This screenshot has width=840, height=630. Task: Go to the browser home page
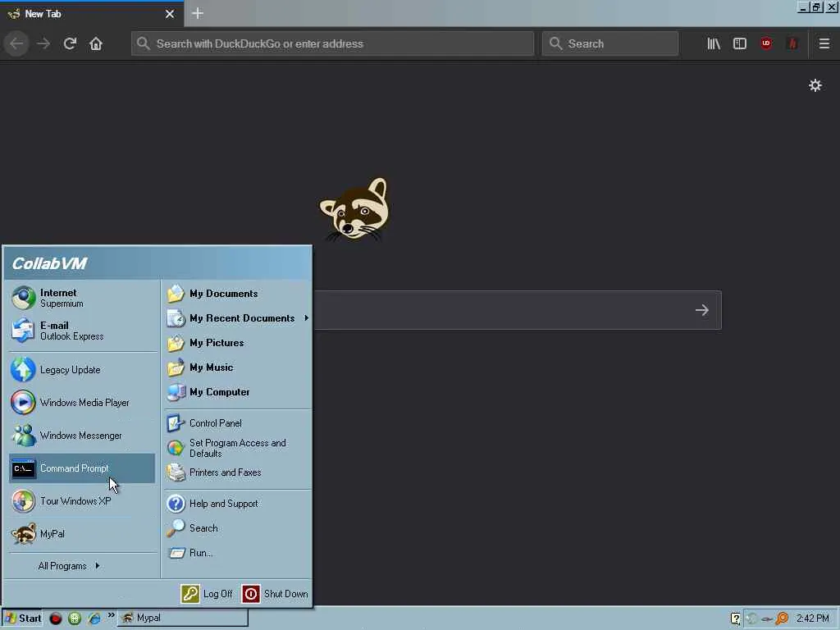[96, 43]
